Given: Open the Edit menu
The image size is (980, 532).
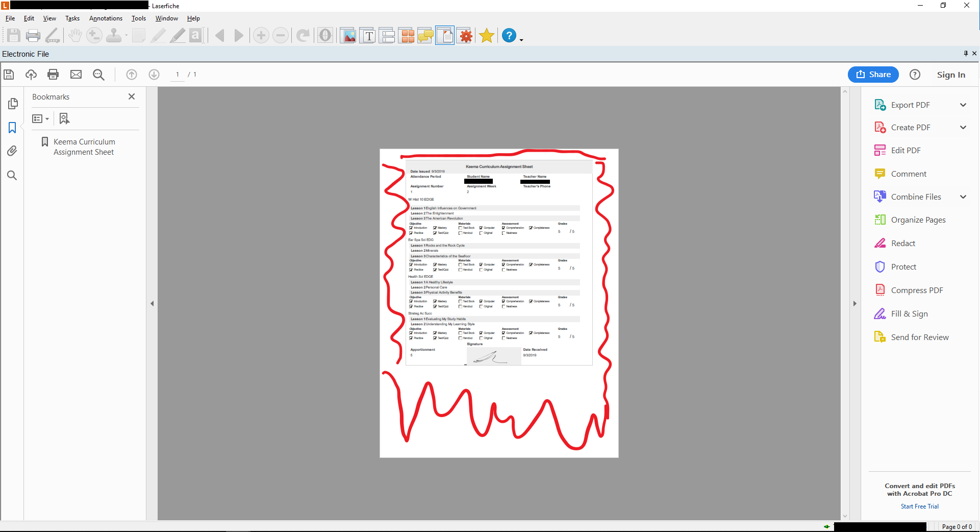Looking at the screenshot, I should pos(29,18).
